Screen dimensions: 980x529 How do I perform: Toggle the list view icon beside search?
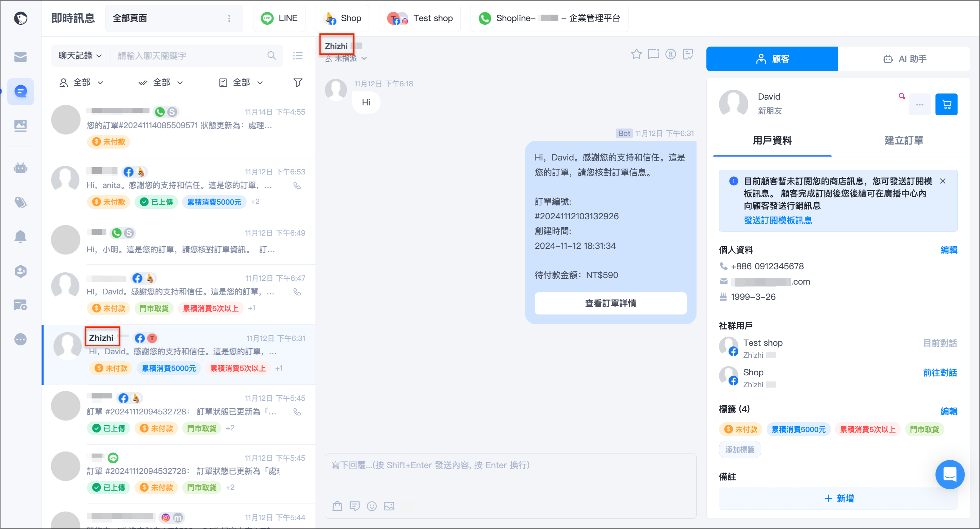point(298,56)
